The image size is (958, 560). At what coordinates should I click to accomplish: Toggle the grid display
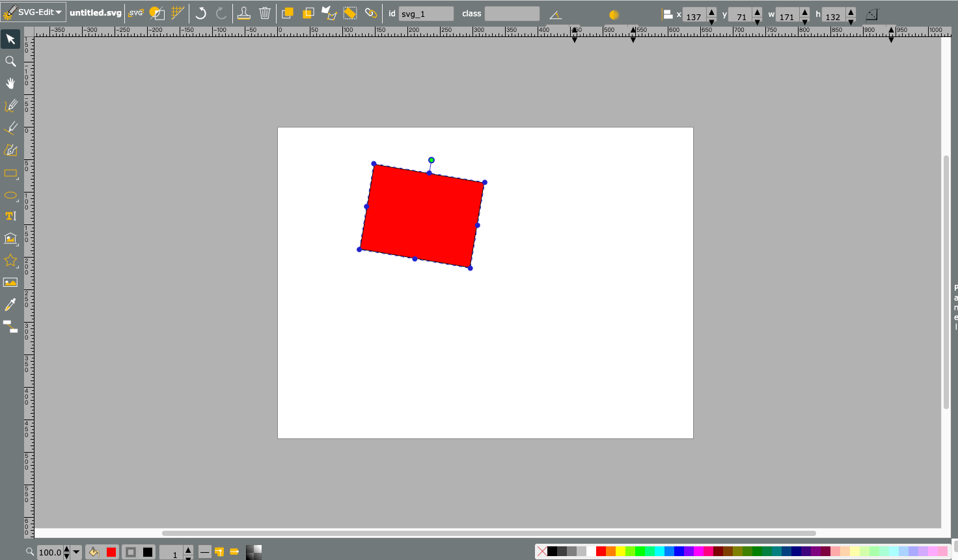(178, 13)
